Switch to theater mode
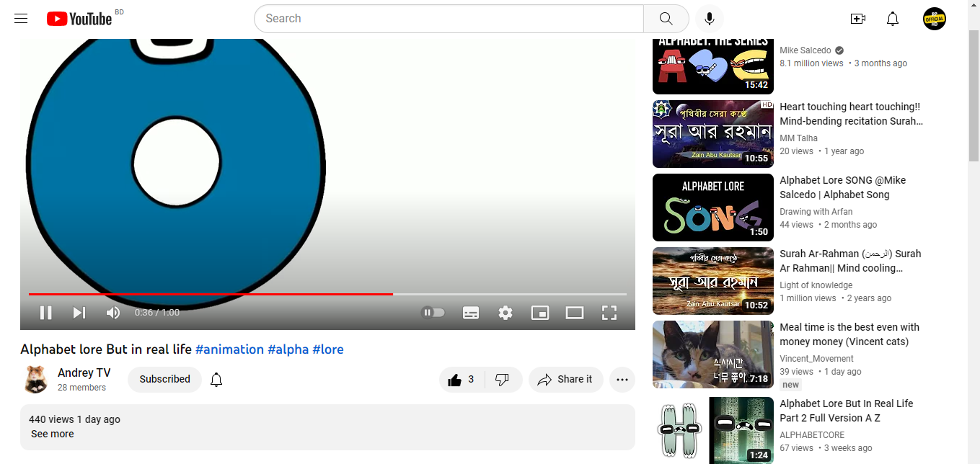Image resolution: width=980 pixels, height=464 pixels. (x=575, y=313)
